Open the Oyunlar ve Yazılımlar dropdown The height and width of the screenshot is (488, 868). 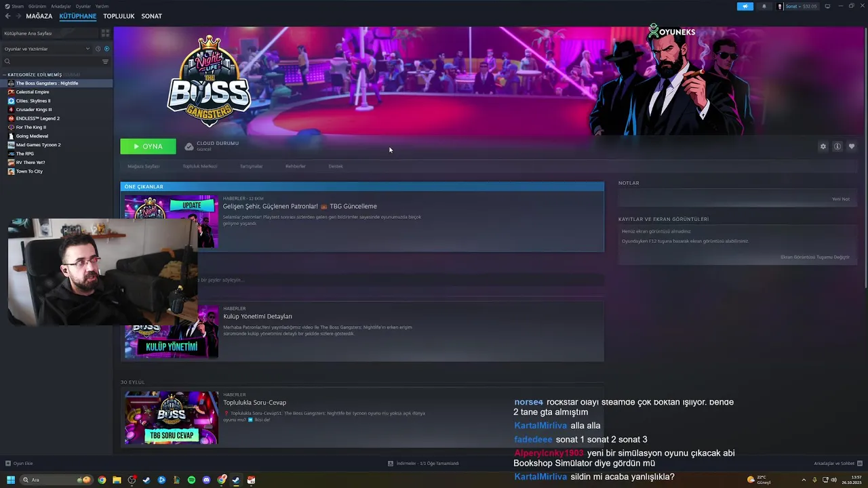click(47, 49)
